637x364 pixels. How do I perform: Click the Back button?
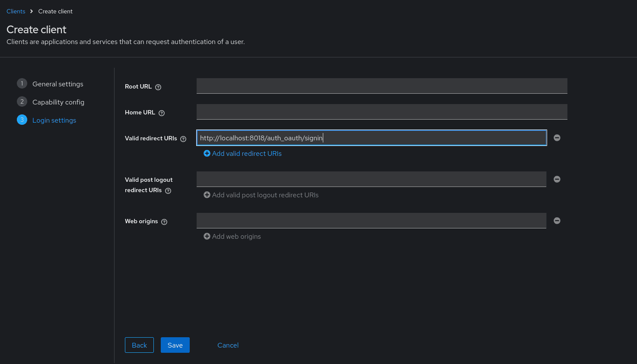click(139, 345)
